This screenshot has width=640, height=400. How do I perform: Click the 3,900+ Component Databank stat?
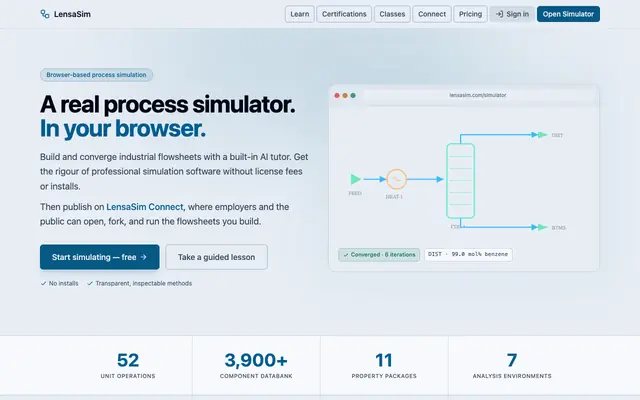pos(256,365)
